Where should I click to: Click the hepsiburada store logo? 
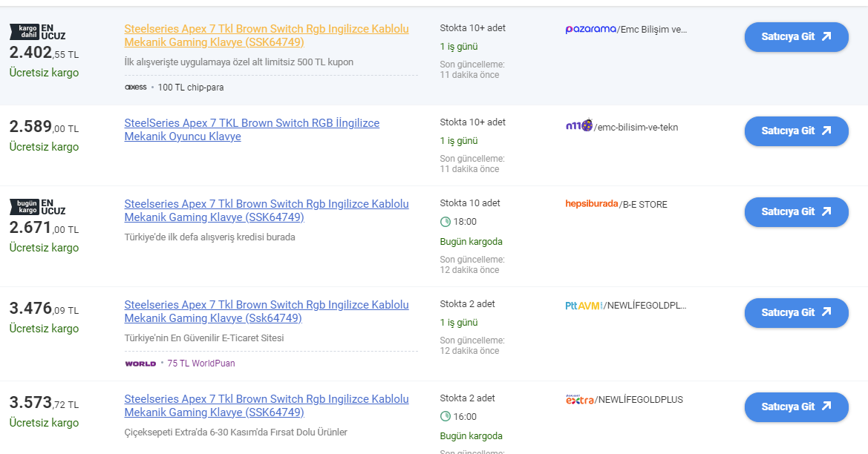pyautogui.click(x=591, y=204)
